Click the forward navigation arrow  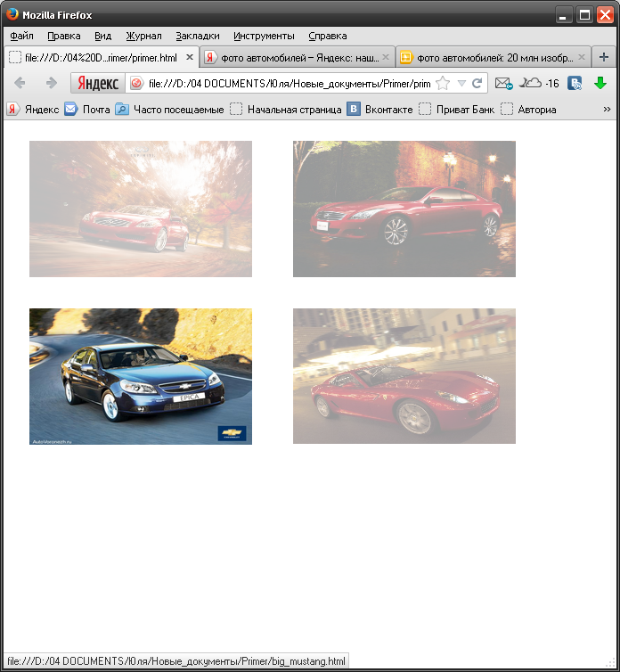tap(51, 83)
